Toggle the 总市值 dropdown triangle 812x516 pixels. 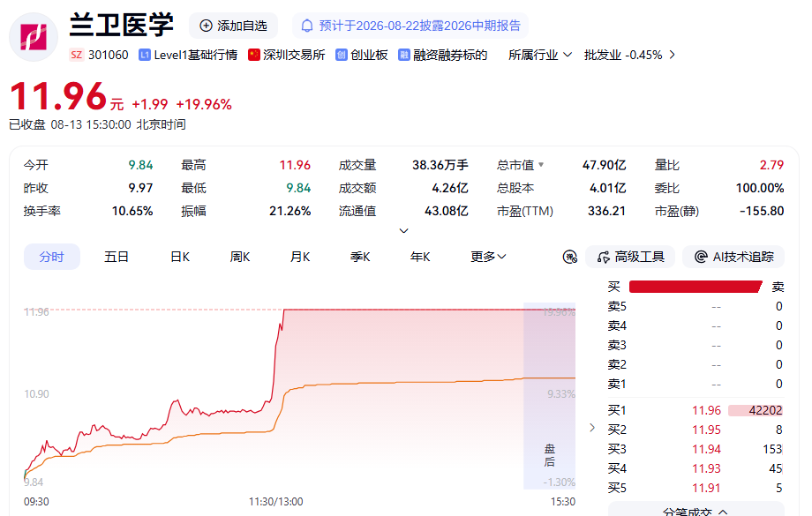tap(541, 165)
